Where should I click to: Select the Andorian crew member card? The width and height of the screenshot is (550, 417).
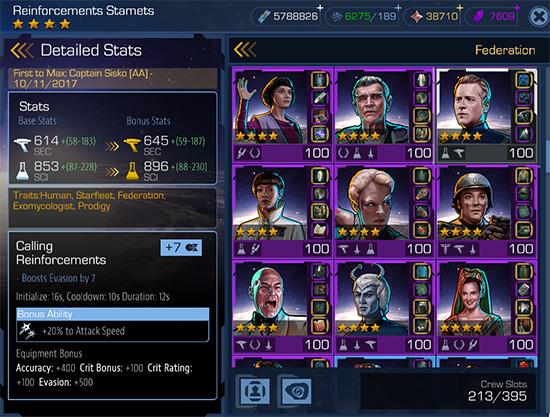[384, 307]
